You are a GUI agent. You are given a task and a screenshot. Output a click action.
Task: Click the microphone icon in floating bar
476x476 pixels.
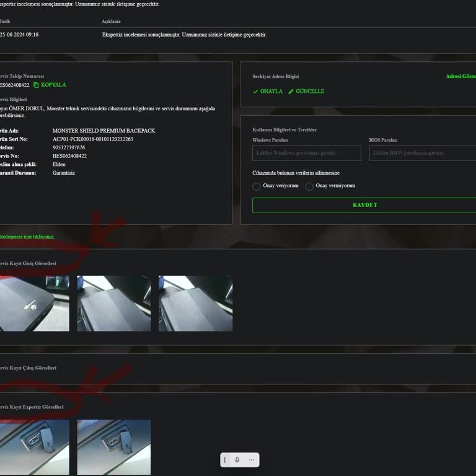pos(237,460)
